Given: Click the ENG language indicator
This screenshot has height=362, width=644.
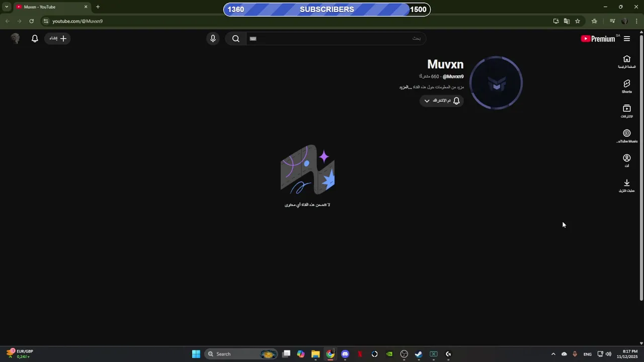Looking at the screenshot, I should click(588, 354).
